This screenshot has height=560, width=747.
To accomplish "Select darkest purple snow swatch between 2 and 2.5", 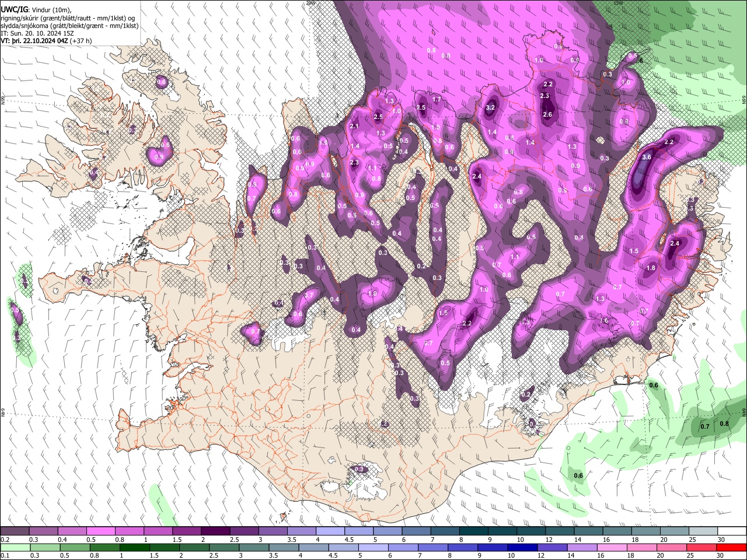I will click(x=215, y=531).
